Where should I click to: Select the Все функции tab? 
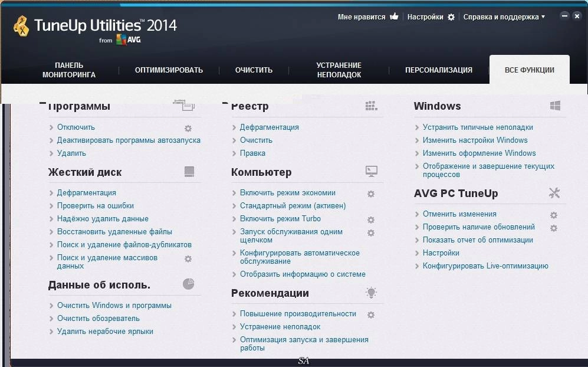(530, 70)
